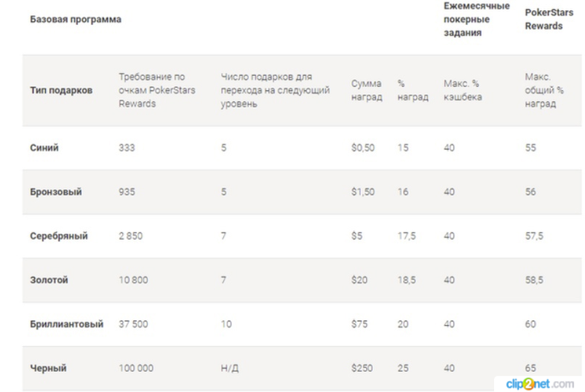Click the "Черный" row label

tap(48, 368)
